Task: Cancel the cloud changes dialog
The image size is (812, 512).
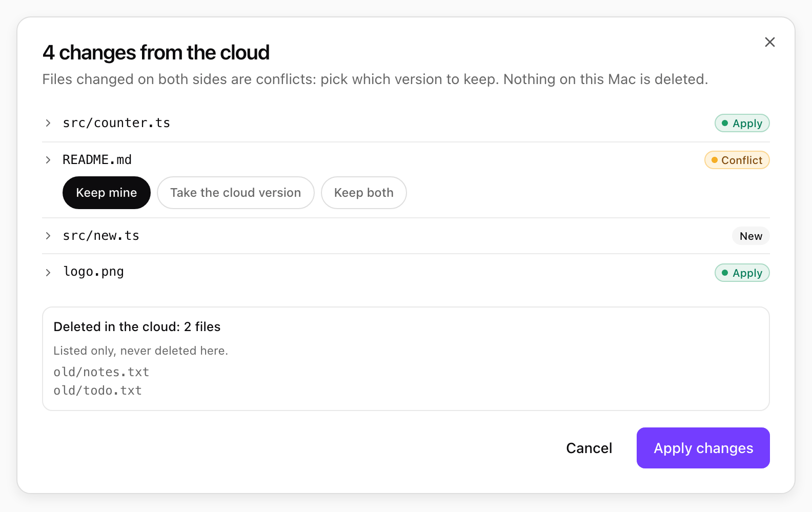Action: (589, 448)
